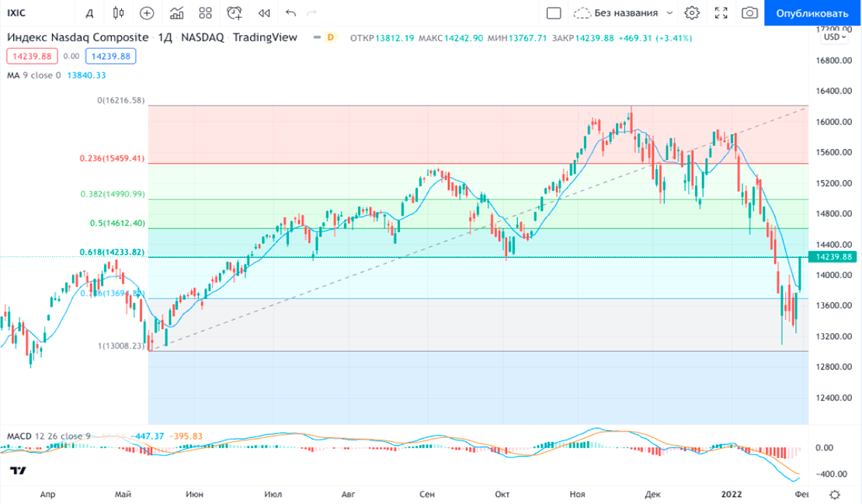Click the red 14239.88 sell price box

tap(32, 56)
